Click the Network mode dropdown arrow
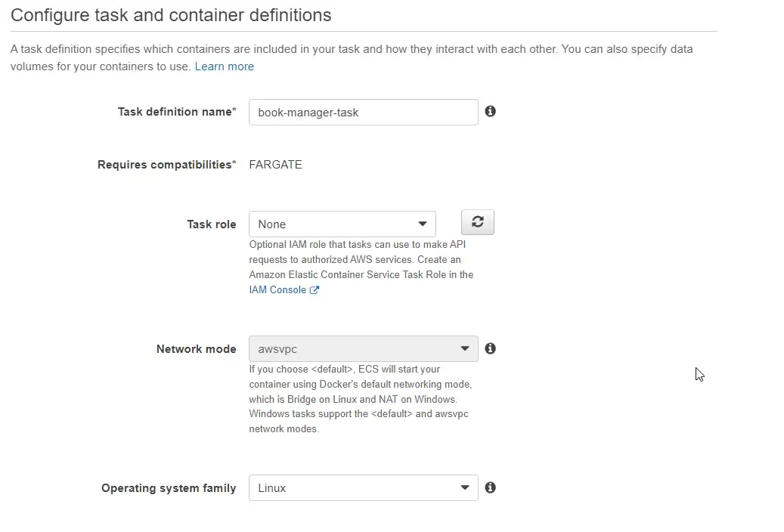This screenshot has width=784, height=532. point(464,348)
